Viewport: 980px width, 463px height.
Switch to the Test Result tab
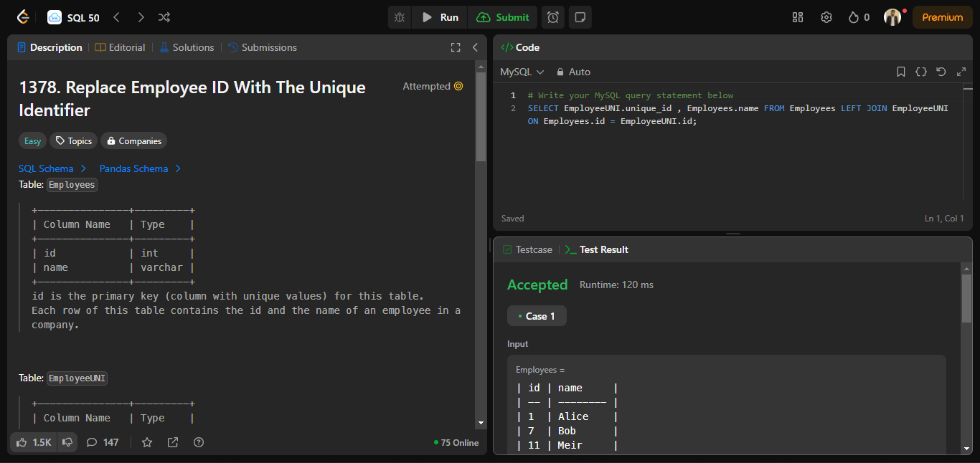[x=597, y=249]
